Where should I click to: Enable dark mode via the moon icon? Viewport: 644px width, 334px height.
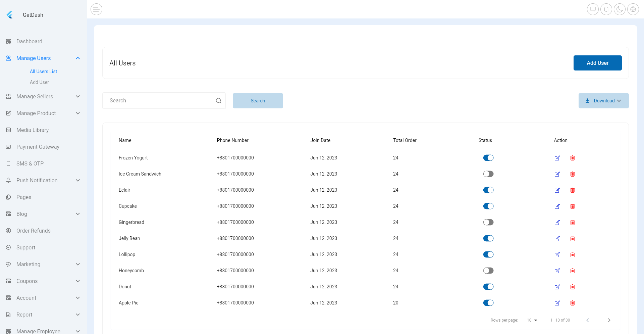pos(620,9)
